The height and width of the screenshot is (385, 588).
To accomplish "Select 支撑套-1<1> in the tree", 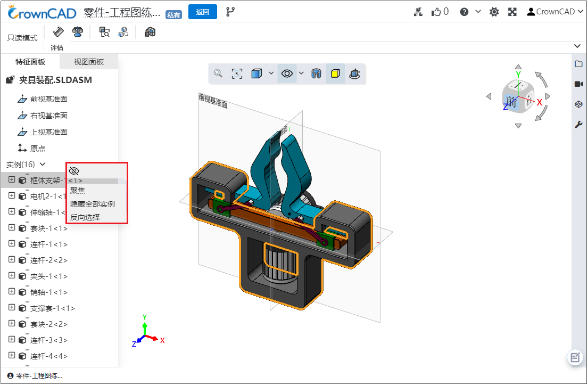I will (x=53, y=308).
